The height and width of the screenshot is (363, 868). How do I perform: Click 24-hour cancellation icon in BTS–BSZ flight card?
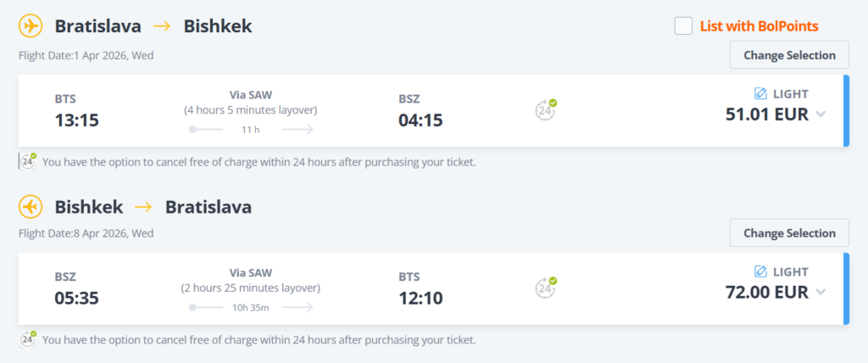pos(546,109)
